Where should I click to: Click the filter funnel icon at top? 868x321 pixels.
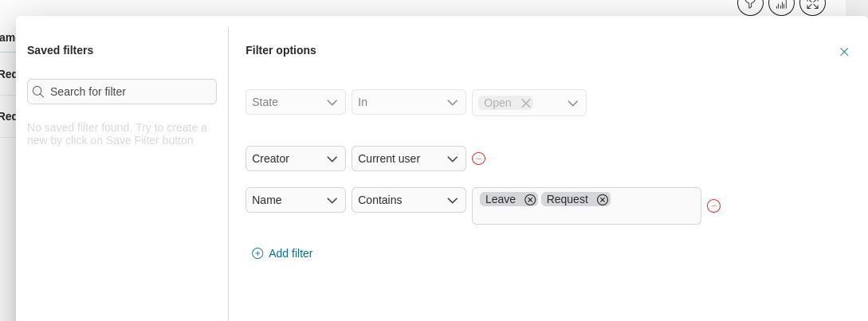751,5
